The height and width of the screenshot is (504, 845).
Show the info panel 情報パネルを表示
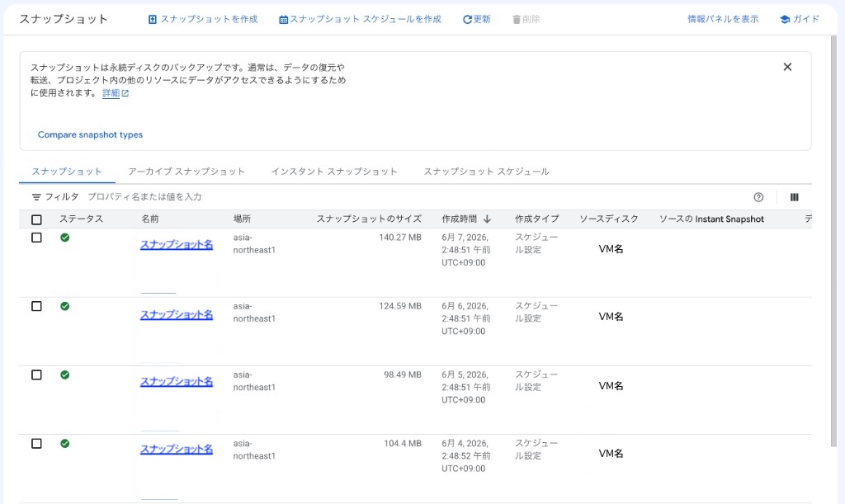(723, 20)
